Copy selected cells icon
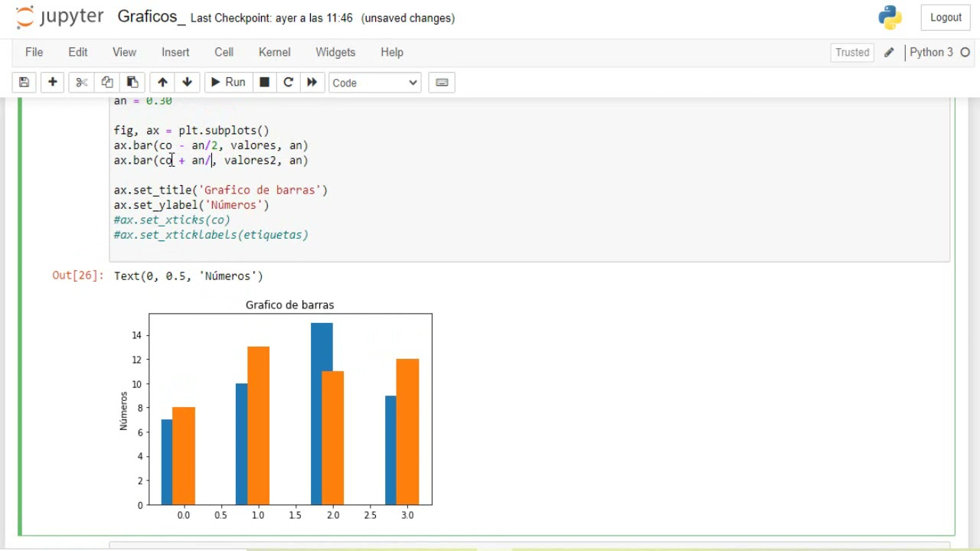The width and height of the screenshot is (980, 551). [107, 83]
